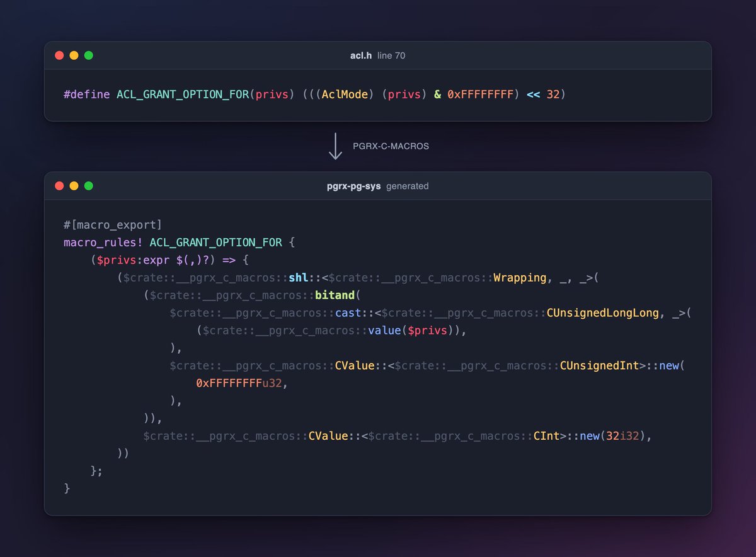Minimize the acl.h window with yellow button
Screen dimensions: 756x557
tap(74, 55)
